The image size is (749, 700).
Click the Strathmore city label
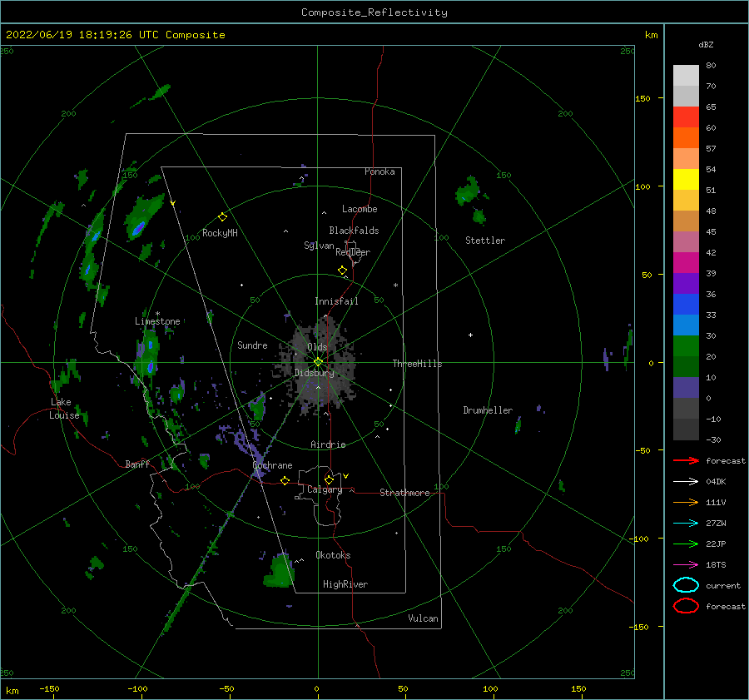[404, 493]
